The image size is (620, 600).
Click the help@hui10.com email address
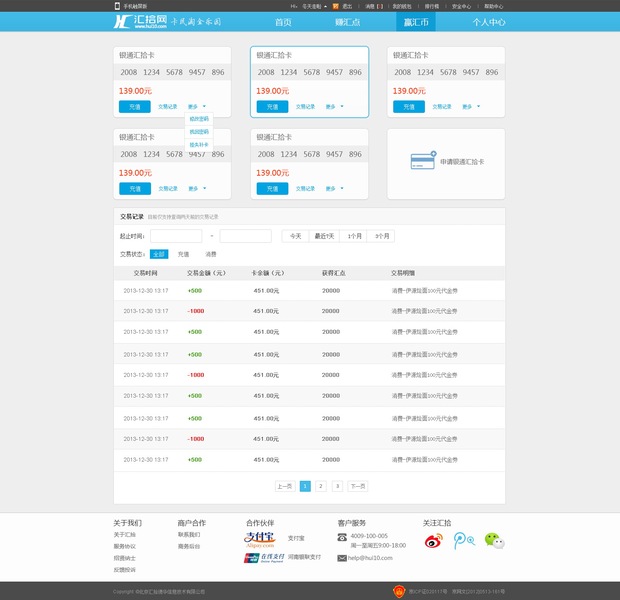(x=370, y=558)
